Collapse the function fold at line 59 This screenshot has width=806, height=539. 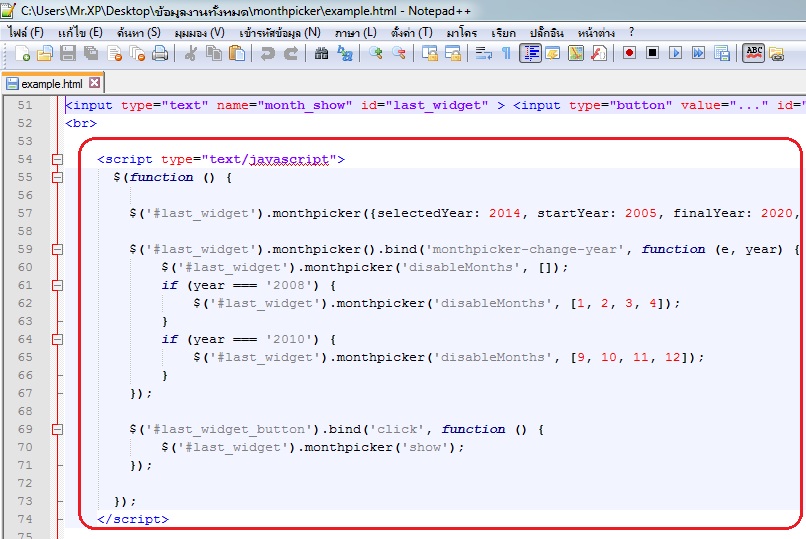[57, 249]
